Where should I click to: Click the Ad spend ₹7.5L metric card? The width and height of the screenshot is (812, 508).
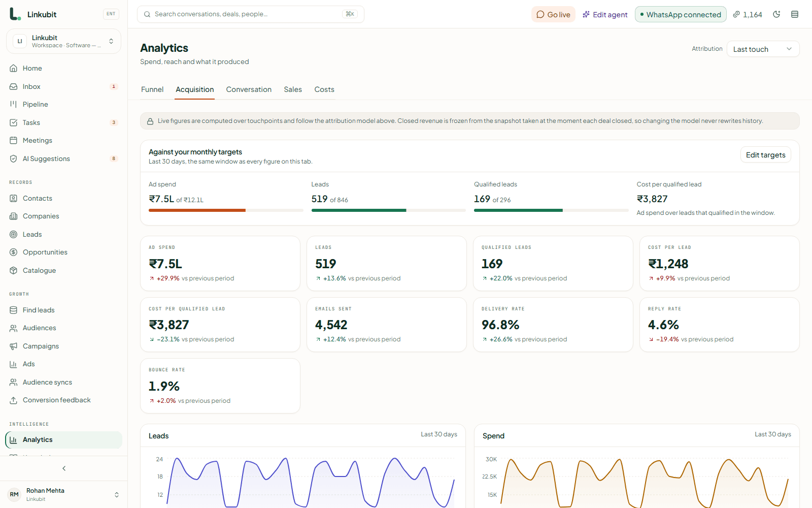click(220, 263)
